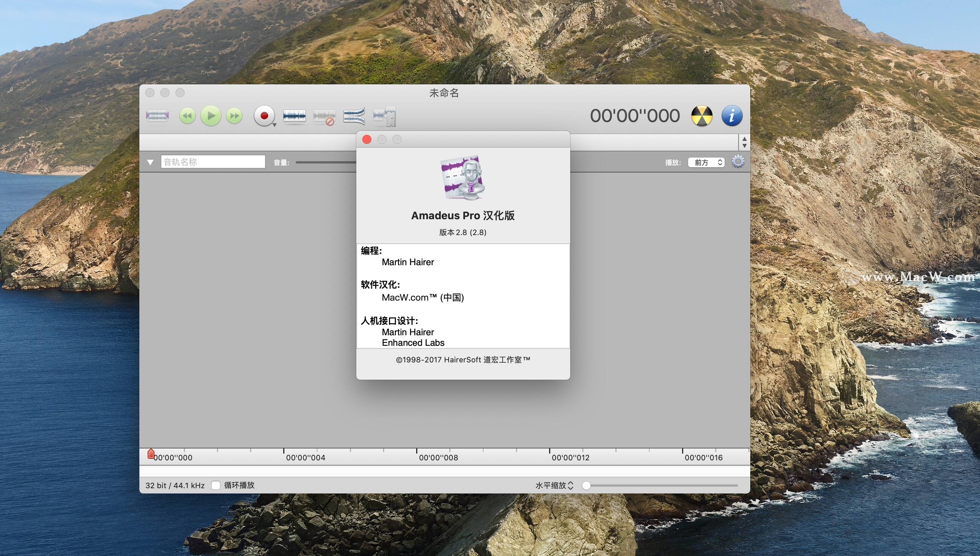This screenshot has height=556, width=980.
Task: Focus the 音轨名称 track name field
Action: coord(213,162)
